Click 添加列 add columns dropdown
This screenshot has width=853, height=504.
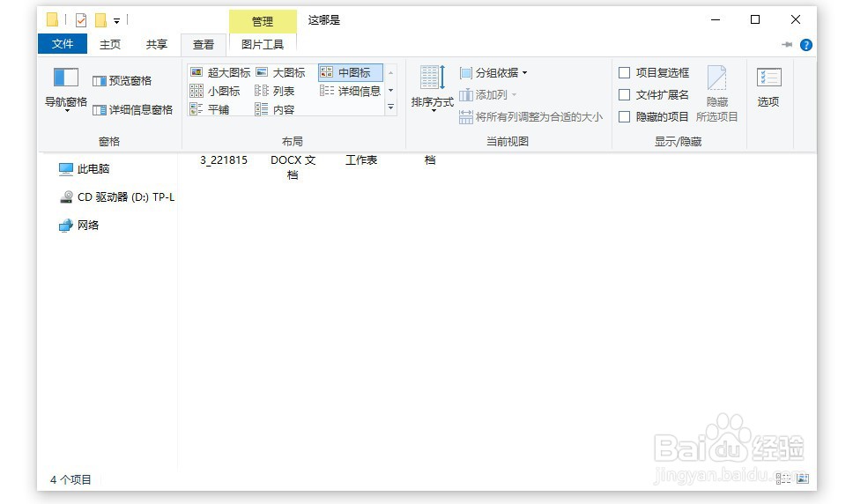(x=487, y=94)
